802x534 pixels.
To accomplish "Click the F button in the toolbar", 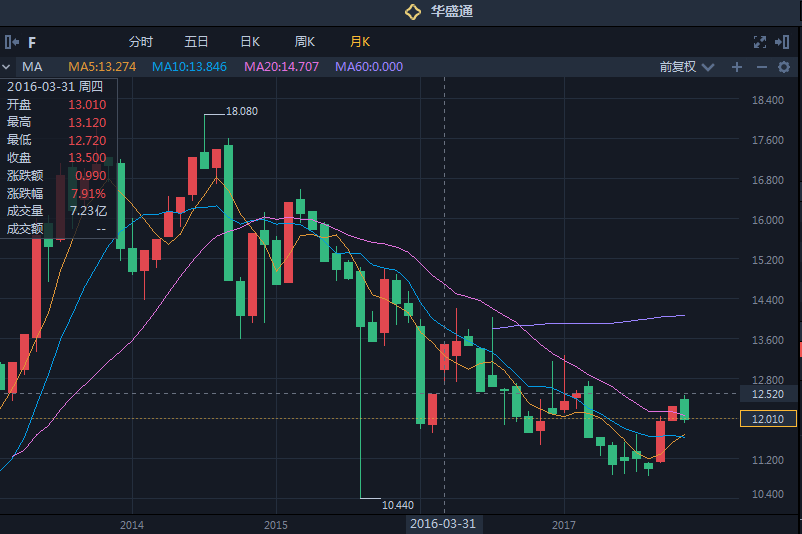I will coord(32,42).
